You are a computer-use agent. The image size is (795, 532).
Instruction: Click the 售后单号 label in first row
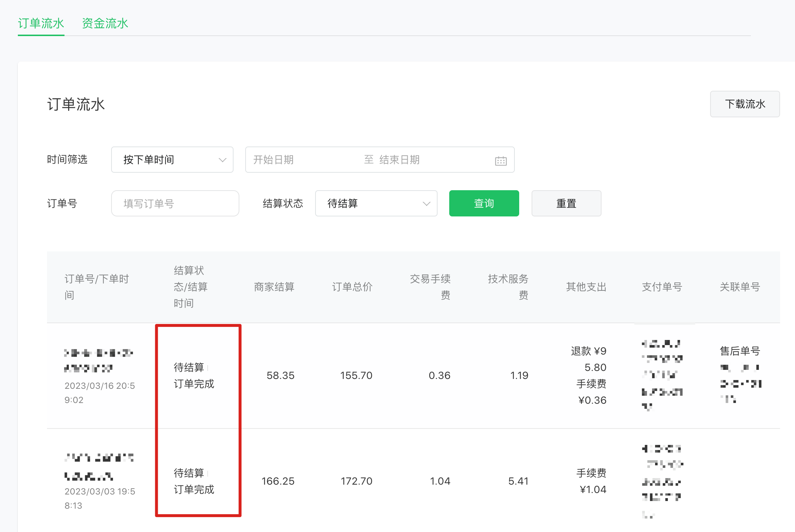click(740, 351)
